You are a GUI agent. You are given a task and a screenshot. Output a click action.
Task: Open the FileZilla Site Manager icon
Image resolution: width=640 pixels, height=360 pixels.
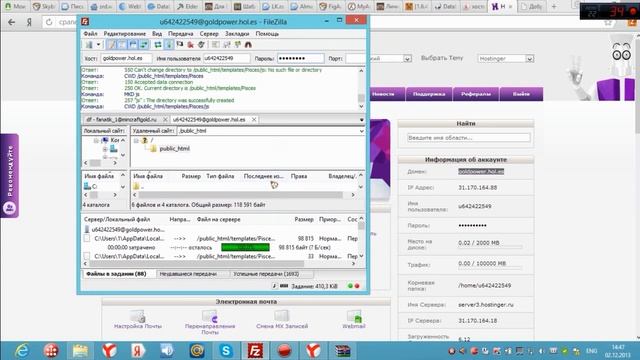(x=89, y=44)
